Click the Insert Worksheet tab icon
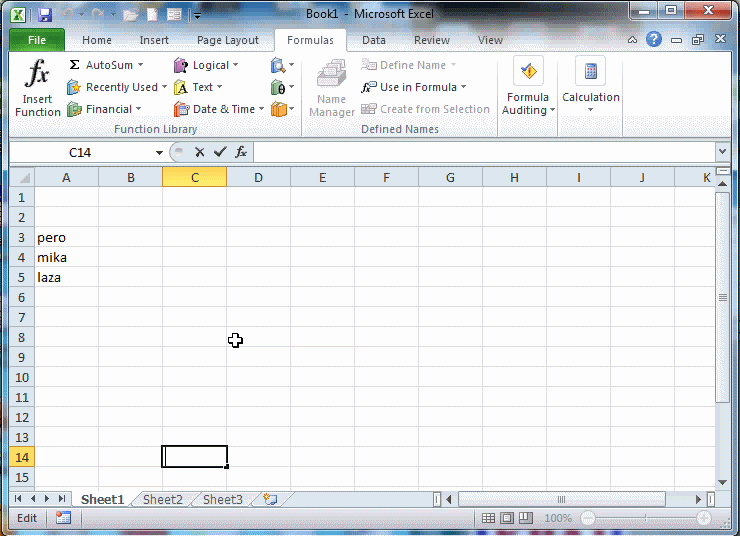740x536 pixels. click(x=270, y=499)
